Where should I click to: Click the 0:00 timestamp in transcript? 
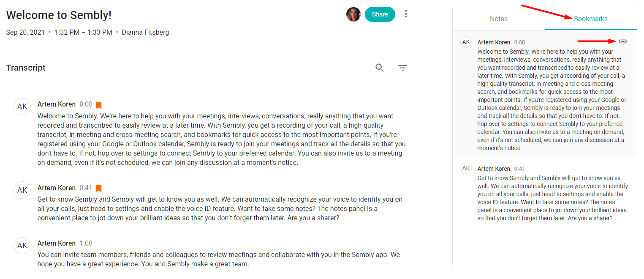[x=86, y=104]
